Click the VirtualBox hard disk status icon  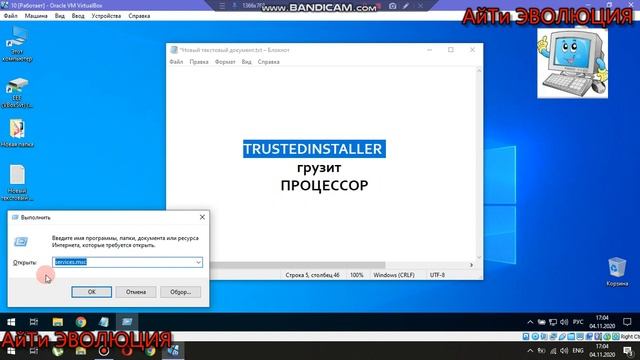(526, 337)
